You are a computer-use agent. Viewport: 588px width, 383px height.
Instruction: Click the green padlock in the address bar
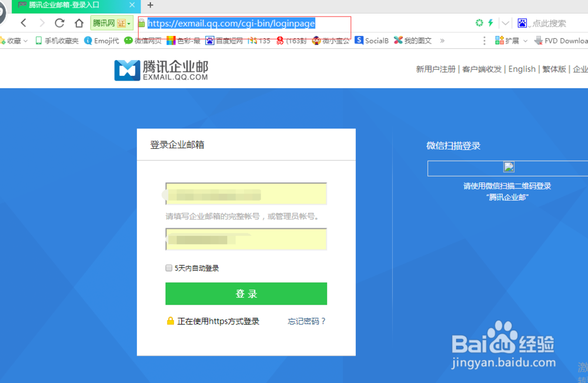click(142, 24)
